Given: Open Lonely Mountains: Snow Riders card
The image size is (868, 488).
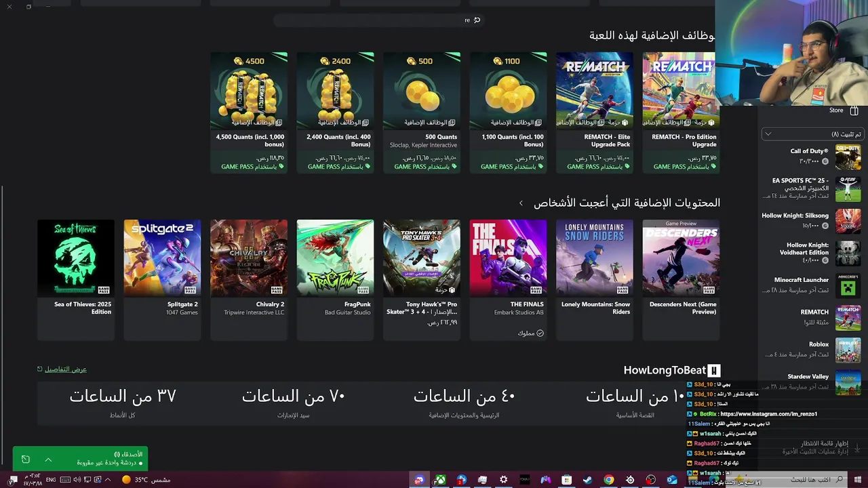Looking at the screenshot, I should pos(595,279).
